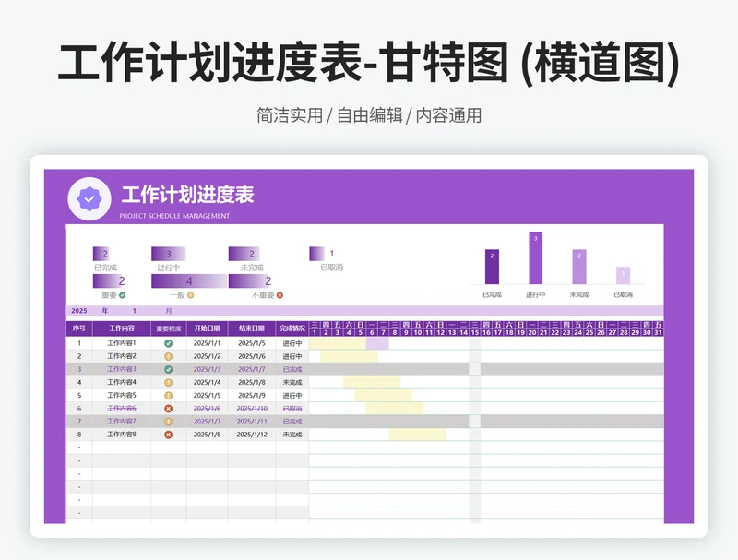Image resolution: width=738 pixels, height=560 pixels.
Task: Select the cell 工作内容1
Action: (x=122, y=343)
